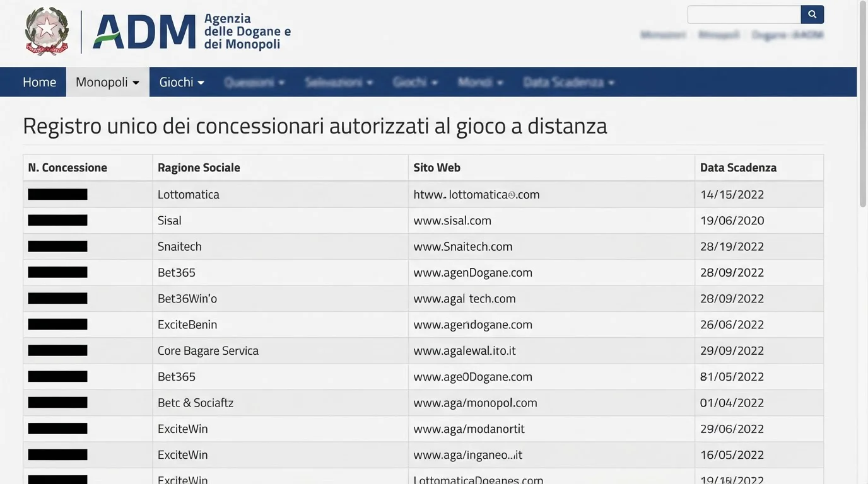Click the expiry date 14/15/2022
This screenshot has height=484, width=868.
[x=732, y=195]
